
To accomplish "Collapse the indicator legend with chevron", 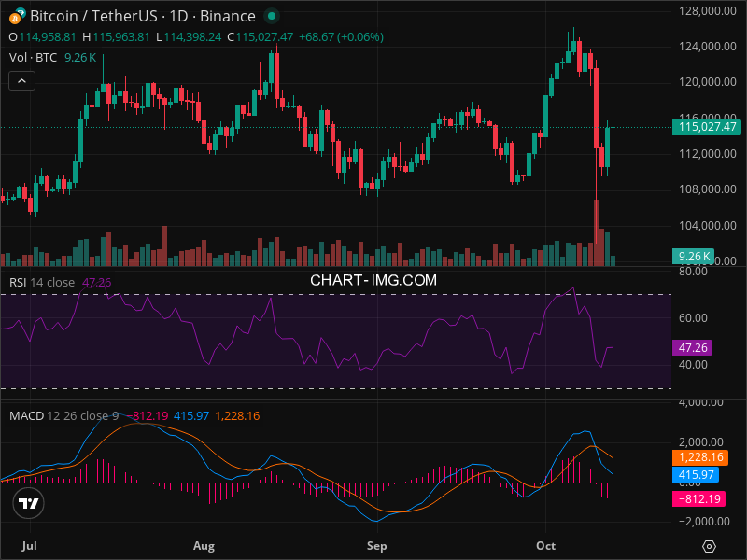I will coord(22,81).
